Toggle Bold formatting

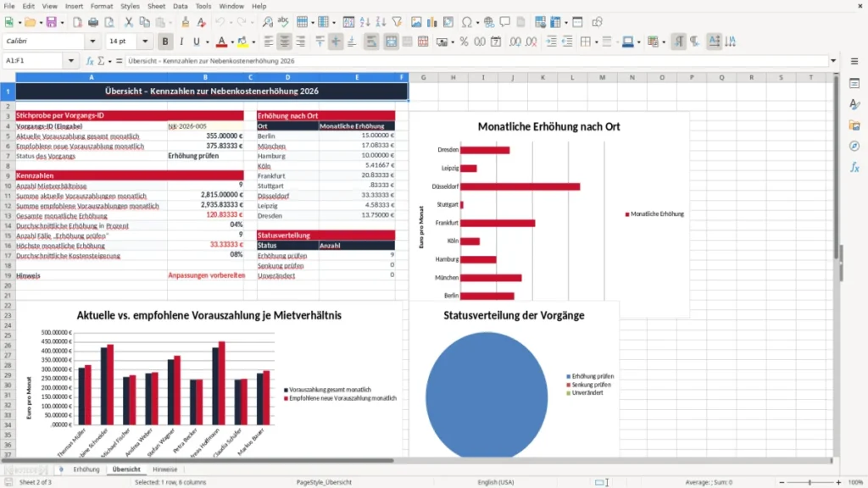(x=165, y=42)
